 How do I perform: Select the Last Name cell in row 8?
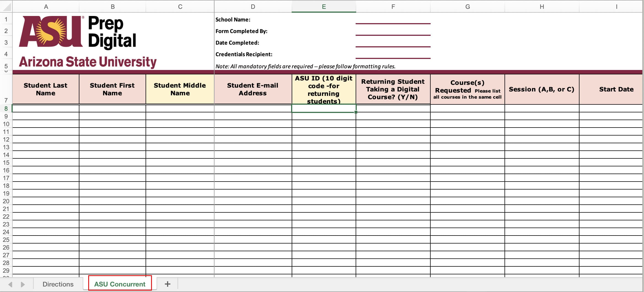point(46,108)
